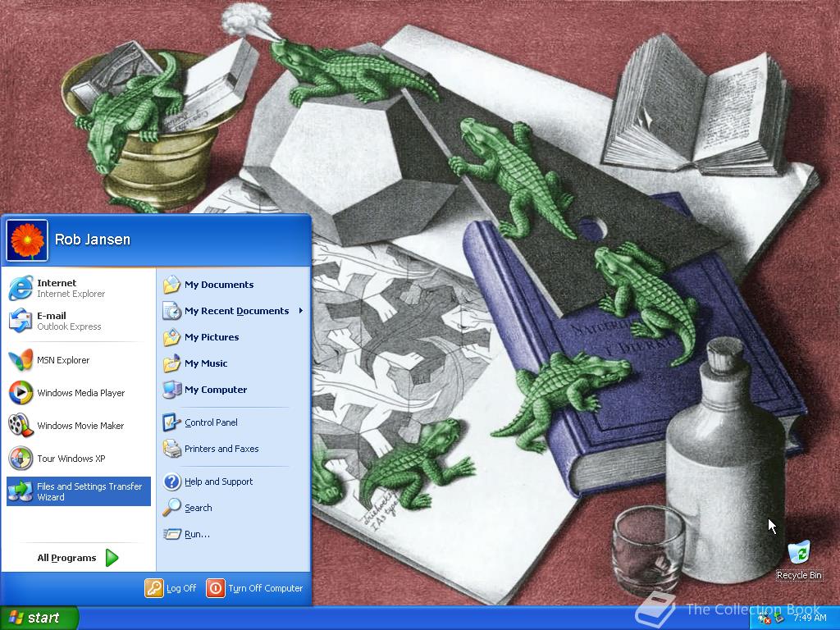Select My Pictures text entry
The image size is (840, 630).
212,337
